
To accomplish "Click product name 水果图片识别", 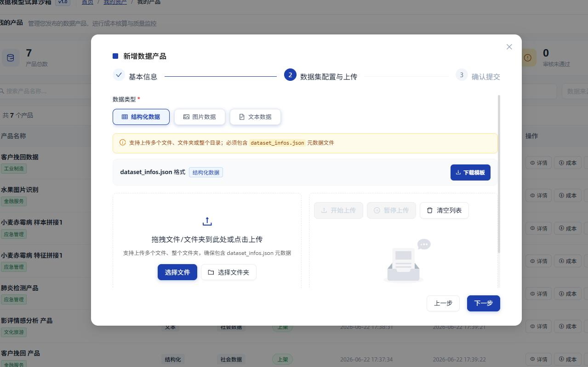I will coord(20,190).
